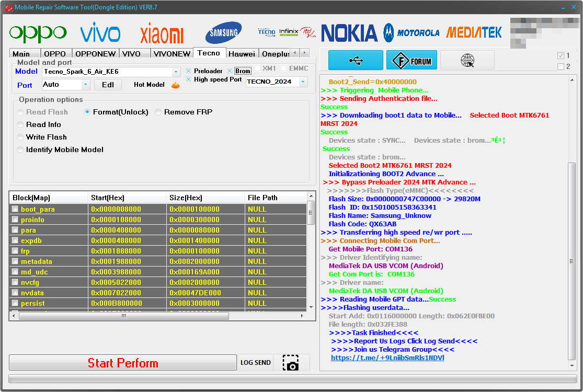Select the Read Info radio option

tap(20, 125)
